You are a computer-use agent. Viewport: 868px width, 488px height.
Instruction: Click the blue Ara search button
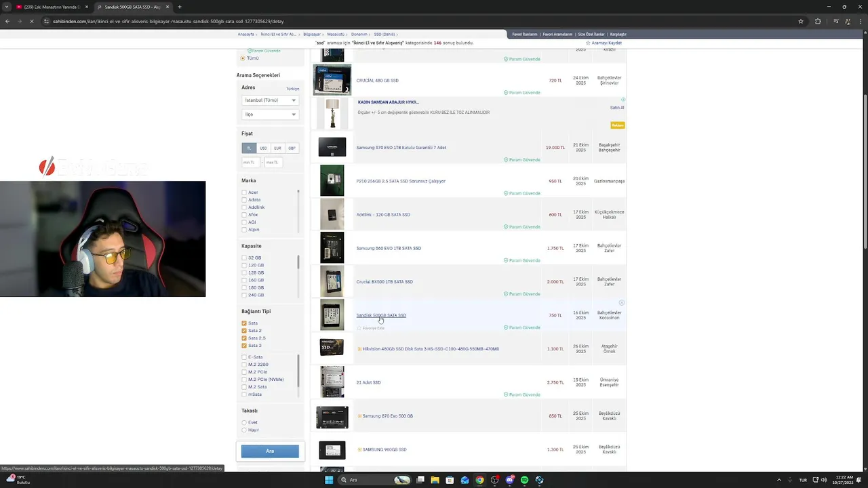pyautogui.click(x=270, y=451)
